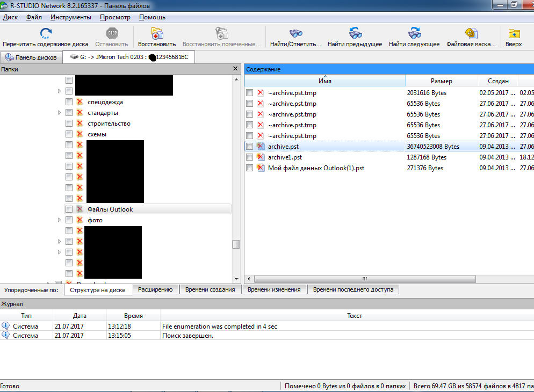The image size is (534, 392).
Task: Click the Дата column header in Журнал
Action: (x=80, y=315)
